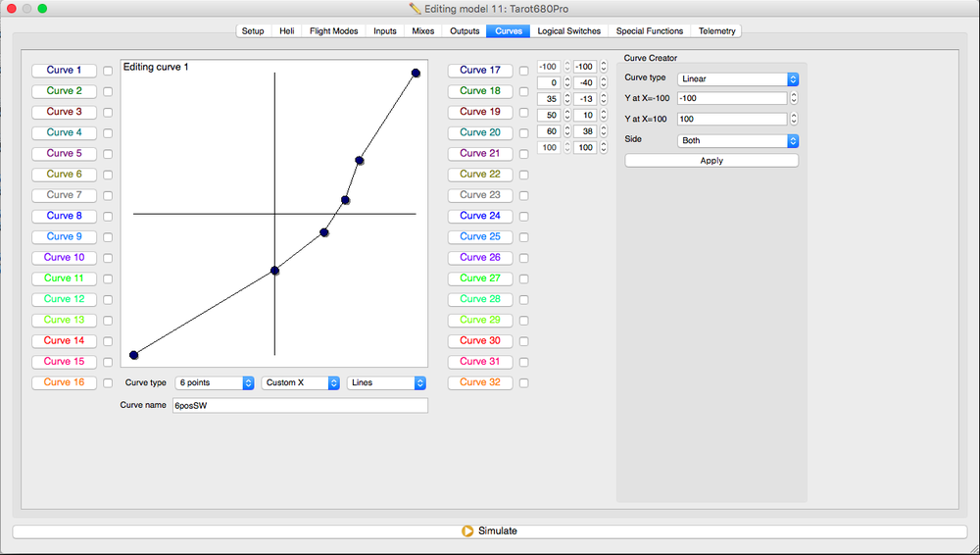Viewport: 980px width, 555px height.
Task: Open the Flight Modes tab
Action: [x=334, y=31]
